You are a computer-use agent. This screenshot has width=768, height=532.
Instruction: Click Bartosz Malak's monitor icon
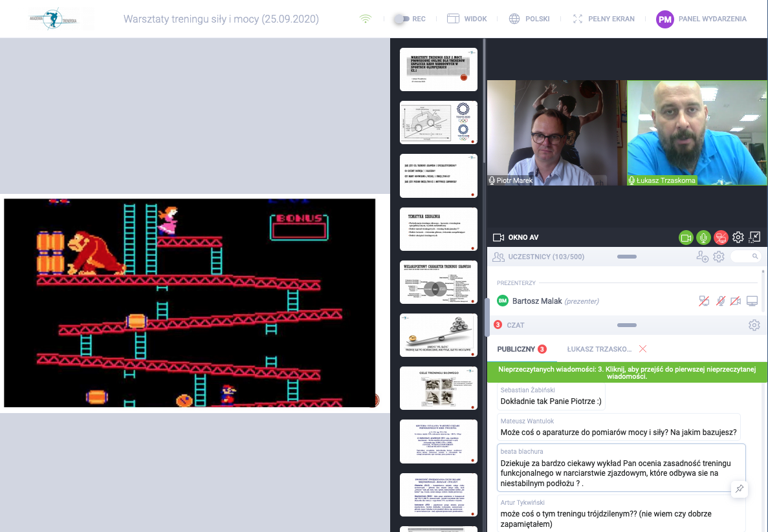[x=752, y=301]
